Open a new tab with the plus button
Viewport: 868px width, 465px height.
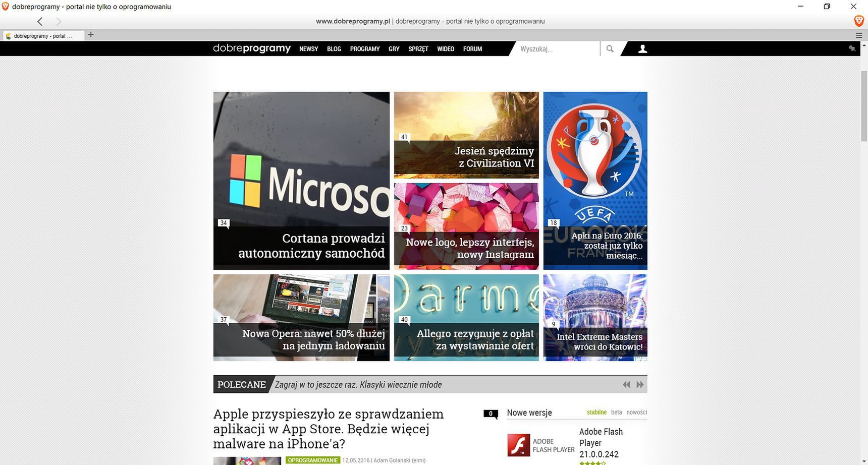point(91,34)
